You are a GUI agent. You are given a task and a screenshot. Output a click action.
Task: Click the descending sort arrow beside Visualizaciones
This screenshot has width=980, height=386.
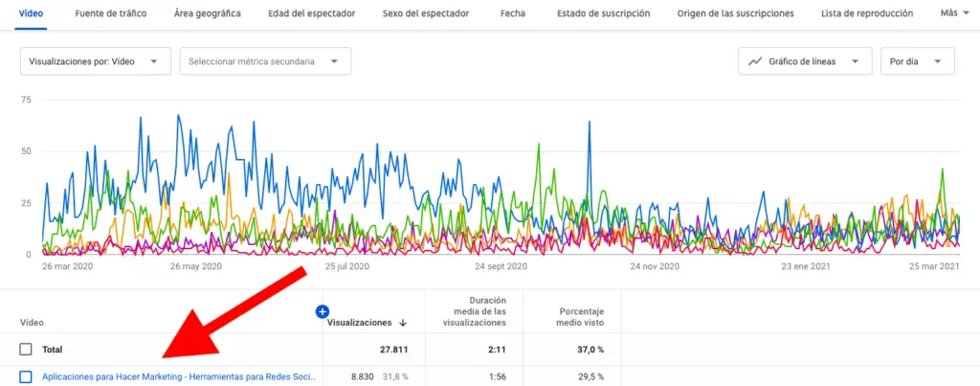[x=401, y=324]
